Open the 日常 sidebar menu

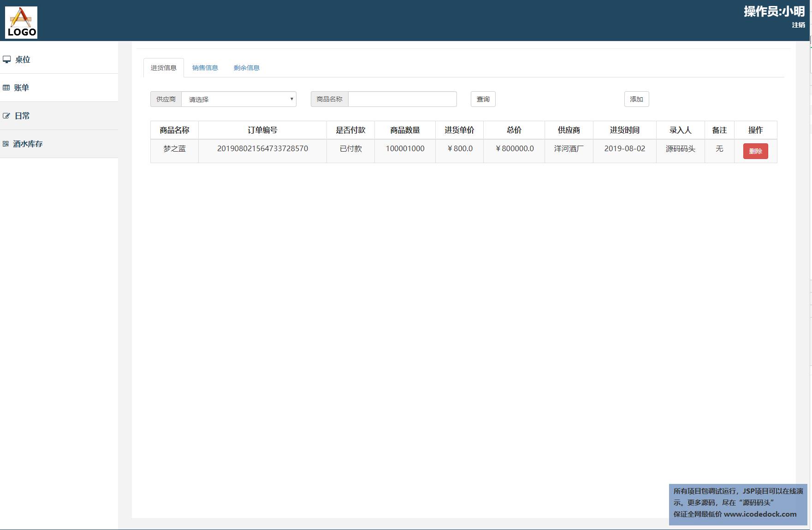[59, 116]
